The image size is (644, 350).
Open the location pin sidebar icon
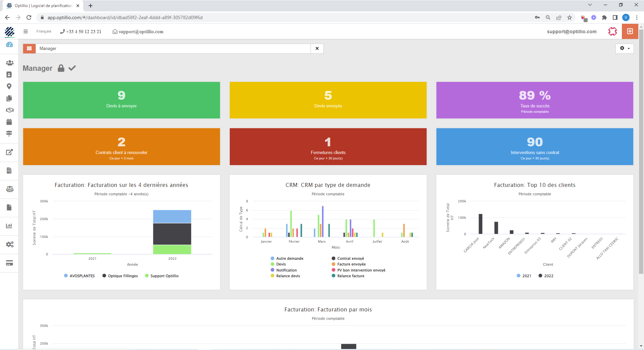(x=9, y=86)
